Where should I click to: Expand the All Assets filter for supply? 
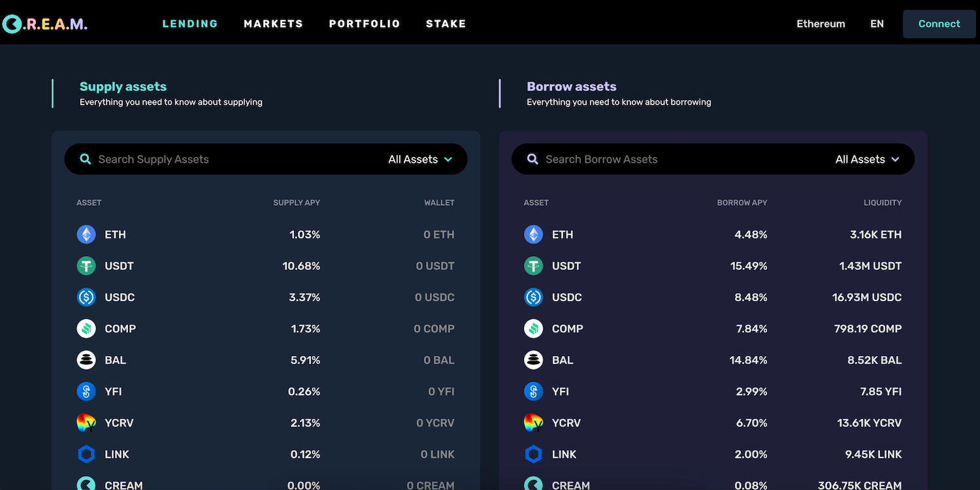tap(420, 159)
